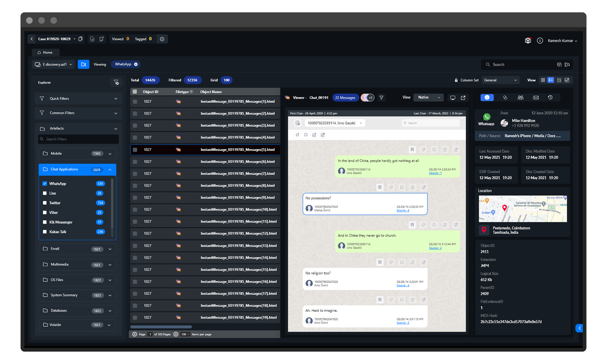
Task: Check the Twitter filter checkbox
Action: (45, 203)
